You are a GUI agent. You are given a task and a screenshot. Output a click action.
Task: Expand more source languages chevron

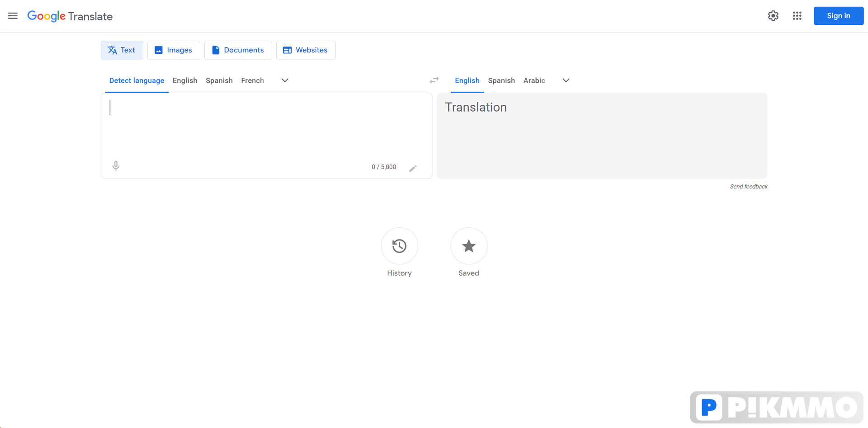[x=285, y=80]
